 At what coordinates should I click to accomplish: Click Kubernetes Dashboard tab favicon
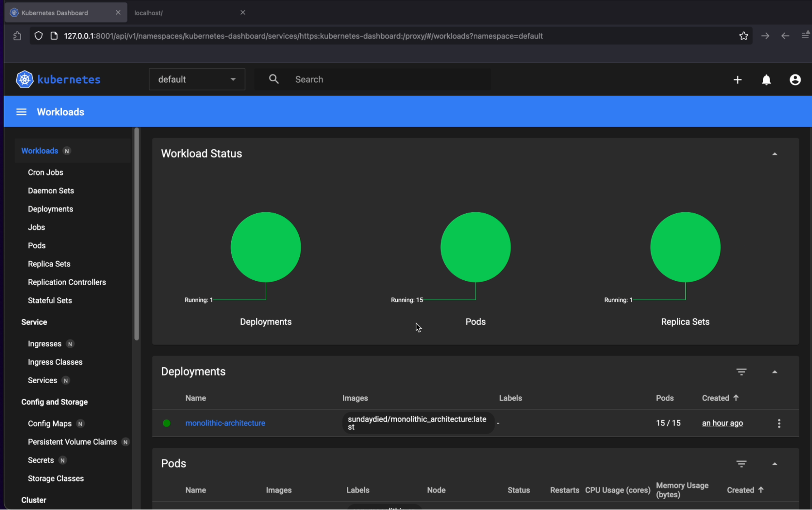click(x=14, y=13)
